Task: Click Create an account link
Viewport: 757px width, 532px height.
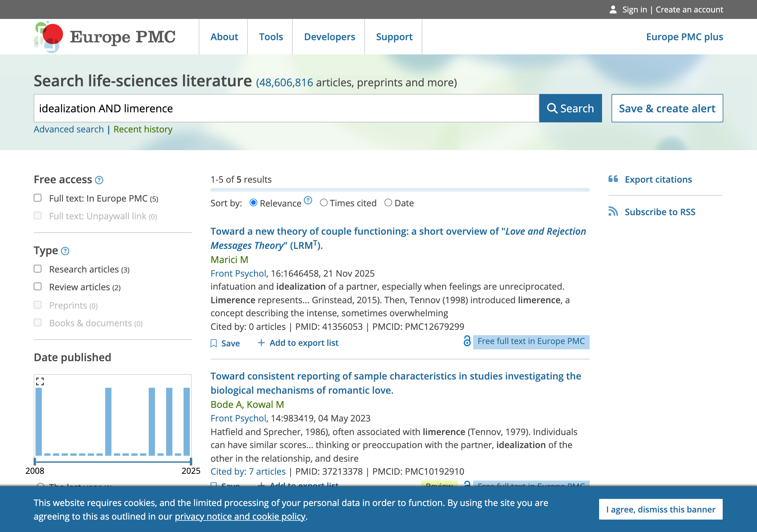Action: (x=689, y=9)
